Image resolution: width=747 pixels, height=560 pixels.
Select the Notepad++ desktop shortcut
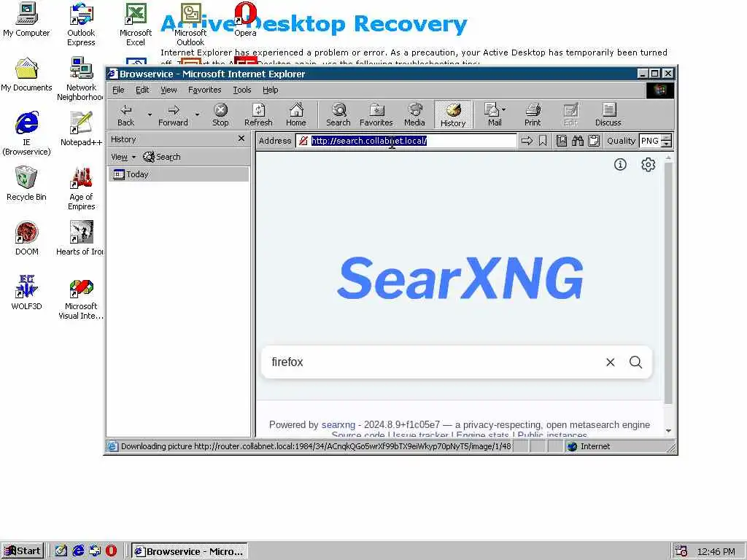click(81, 128)
